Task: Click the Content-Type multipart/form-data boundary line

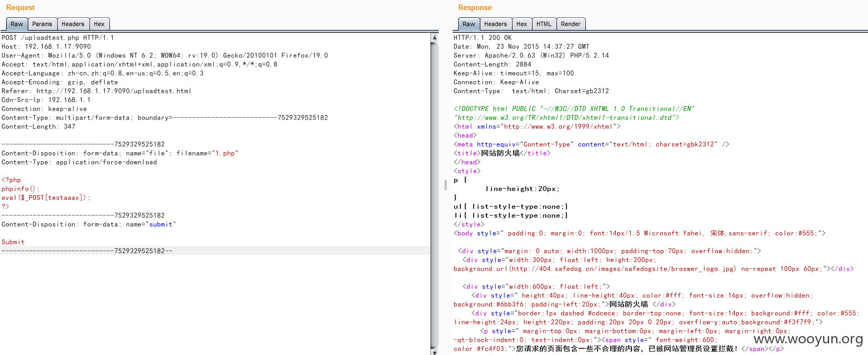Action: (164, 118)
